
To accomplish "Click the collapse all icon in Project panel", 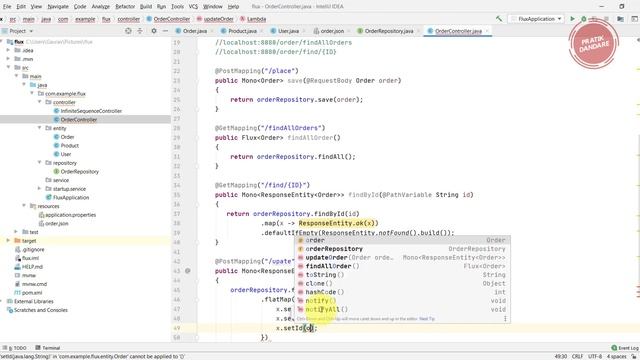I will tap(140, 31).
